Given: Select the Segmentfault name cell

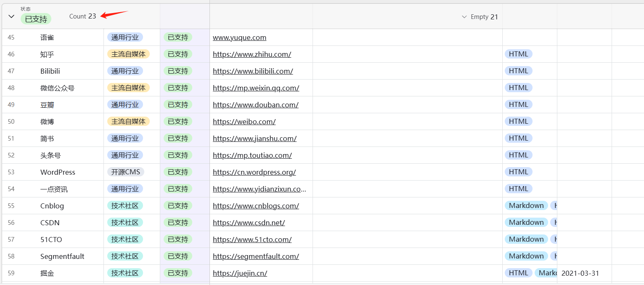Looking at the screenshot, I should (x=62, y=256).
